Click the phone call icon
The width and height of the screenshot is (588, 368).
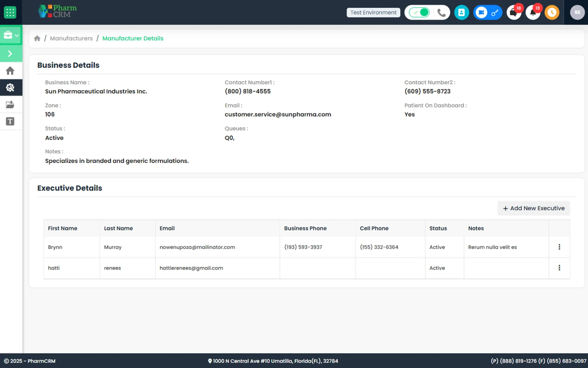(x=441, y=12)
